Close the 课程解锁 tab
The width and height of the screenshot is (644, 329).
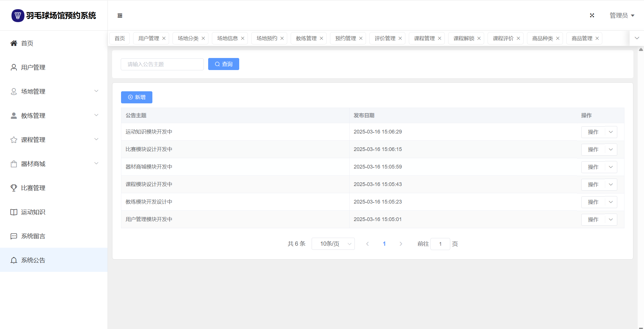point(479,38)
